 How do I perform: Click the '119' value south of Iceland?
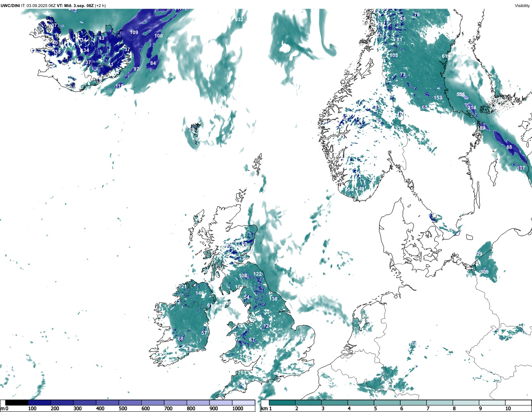coord(119,86)
